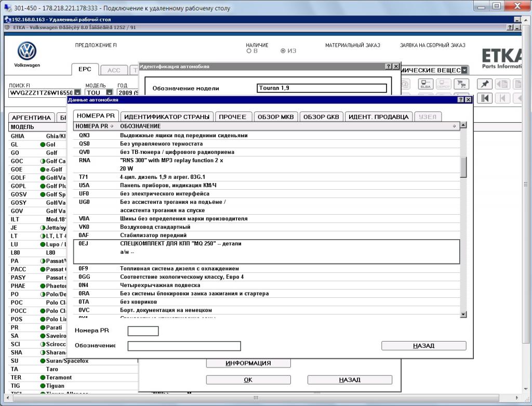This screenshot has width=532, height=406.
Task: Select PR row '0EJ' СПЕЦКОМПЛЕКТ ДЛЯ КПП
Action: tap(267, 252)
